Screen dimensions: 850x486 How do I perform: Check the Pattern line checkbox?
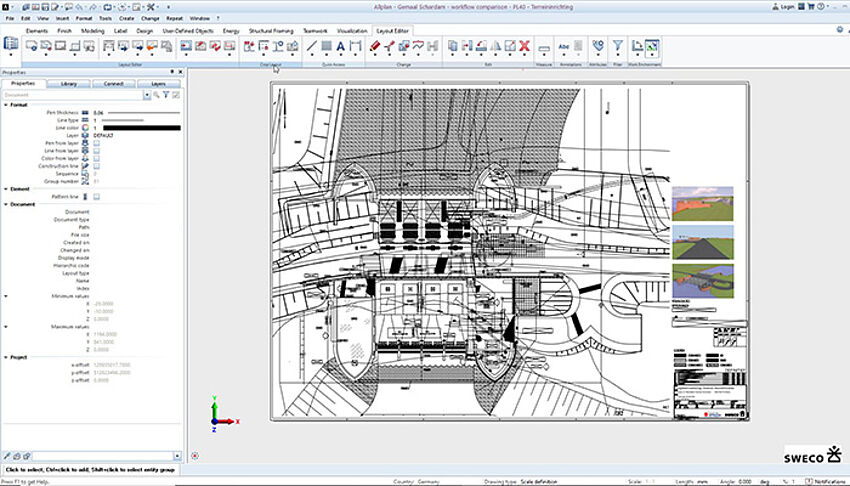(x=97, y=197)
